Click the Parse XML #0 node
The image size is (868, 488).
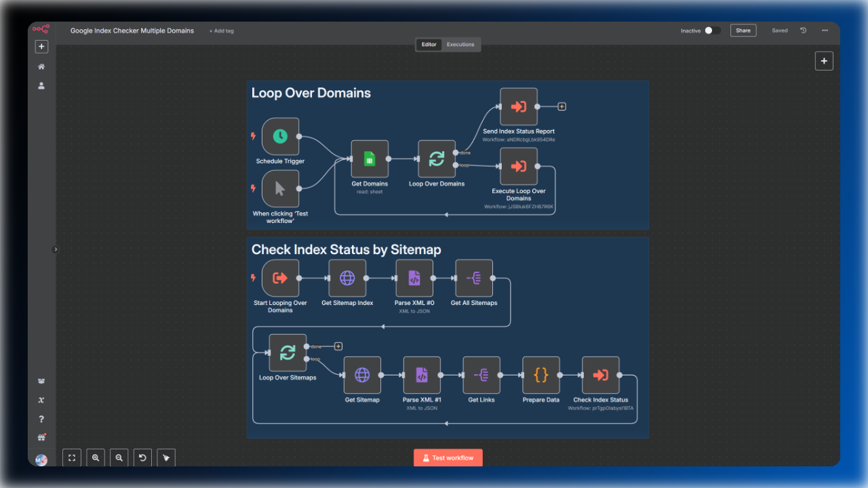click(x=414, y=278)
